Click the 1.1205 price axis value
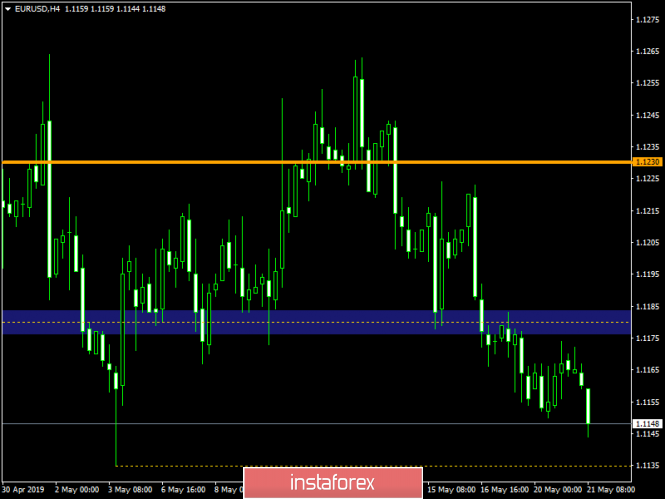Screen dimensions: 665x499 coord(648,243)
